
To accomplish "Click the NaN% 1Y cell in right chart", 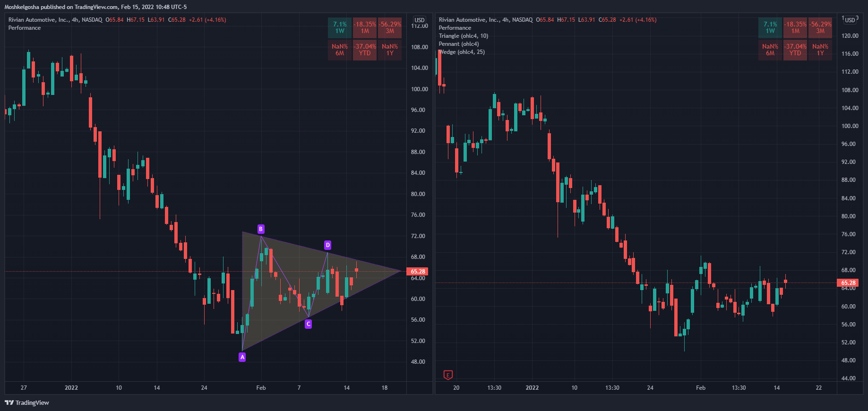I will pos(820,50).
